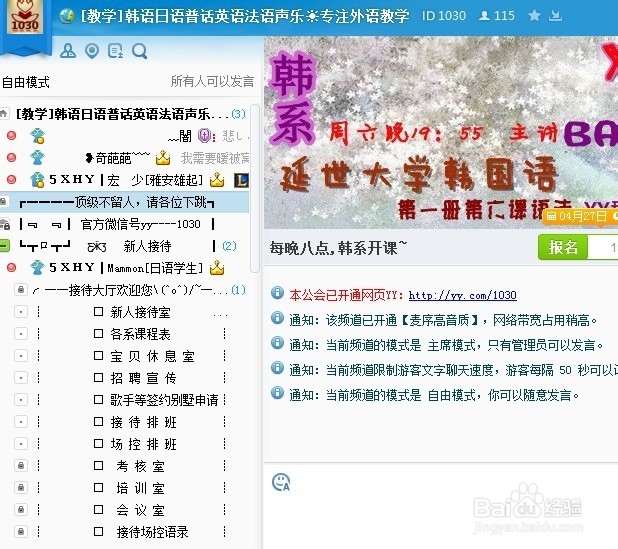The height and width of the screenshot is (549, 618).
Task: Select user 5XHY 宏 少[雅安雄起]
Action: click(125, 180)
